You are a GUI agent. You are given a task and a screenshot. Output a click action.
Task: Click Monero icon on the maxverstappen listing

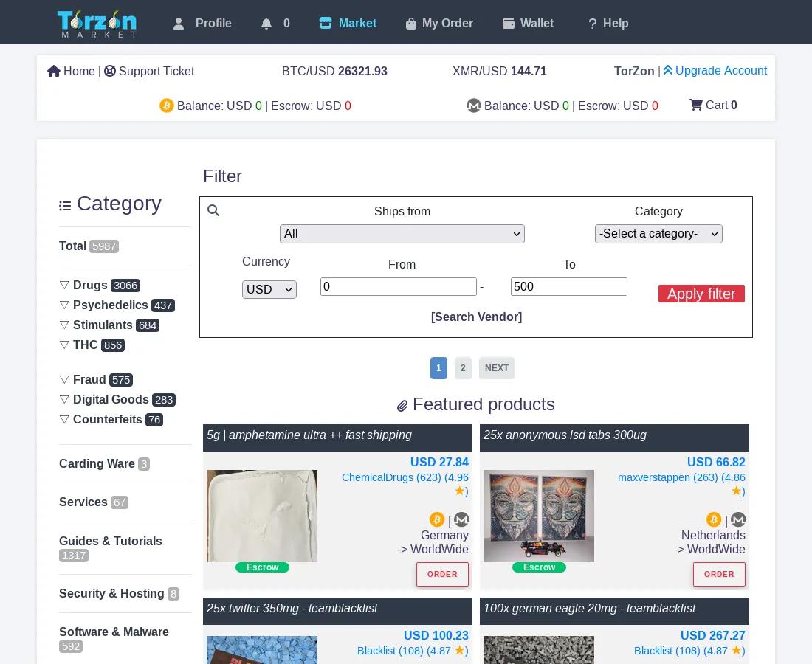(x=738, y=519)
